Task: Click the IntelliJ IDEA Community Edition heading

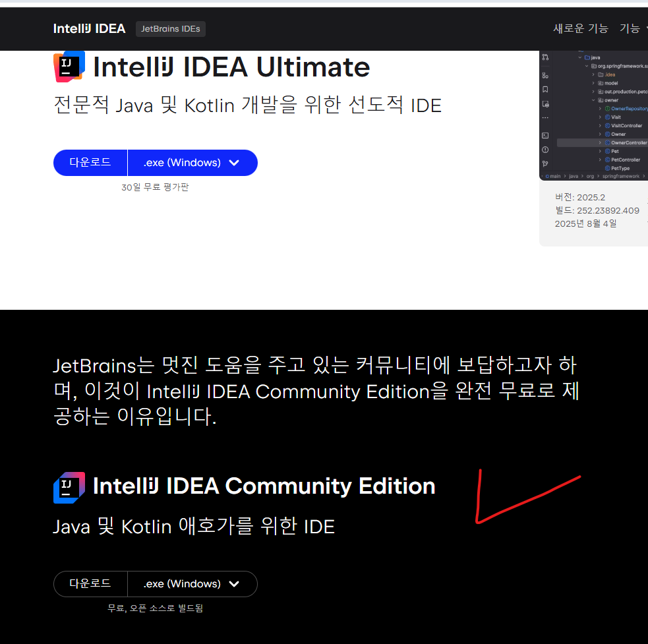Action: pyautogui.click(x=264, y=486)
